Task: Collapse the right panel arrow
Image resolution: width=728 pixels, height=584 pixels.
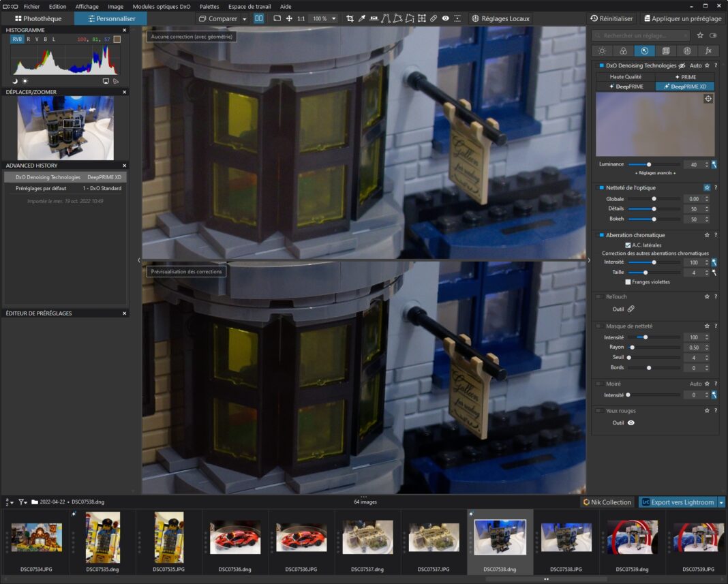Action: pyautogui.click(x=589, y=260)
